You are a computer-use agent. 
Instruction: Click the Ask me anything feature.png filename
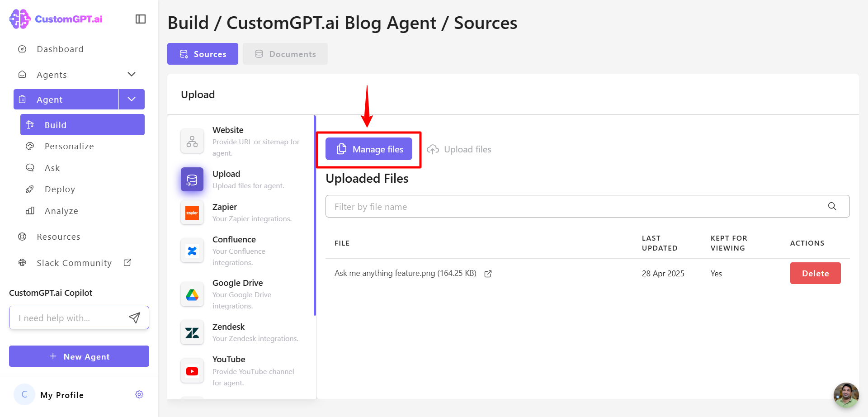click(406, 273)
